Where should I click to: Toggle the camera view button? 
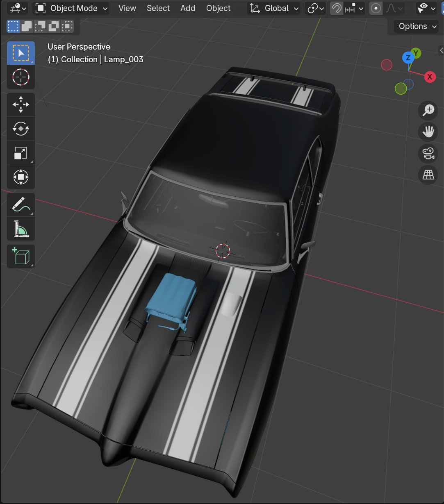[428, 153]
